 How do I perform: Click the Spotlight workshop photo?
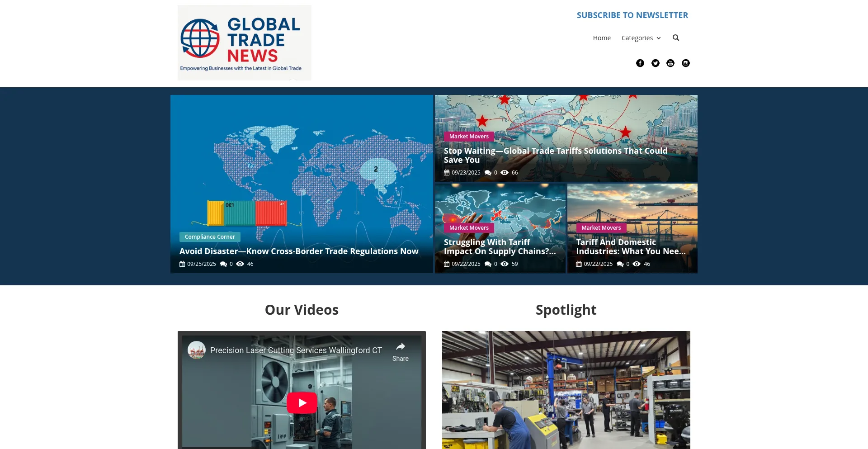click(566, 390)
